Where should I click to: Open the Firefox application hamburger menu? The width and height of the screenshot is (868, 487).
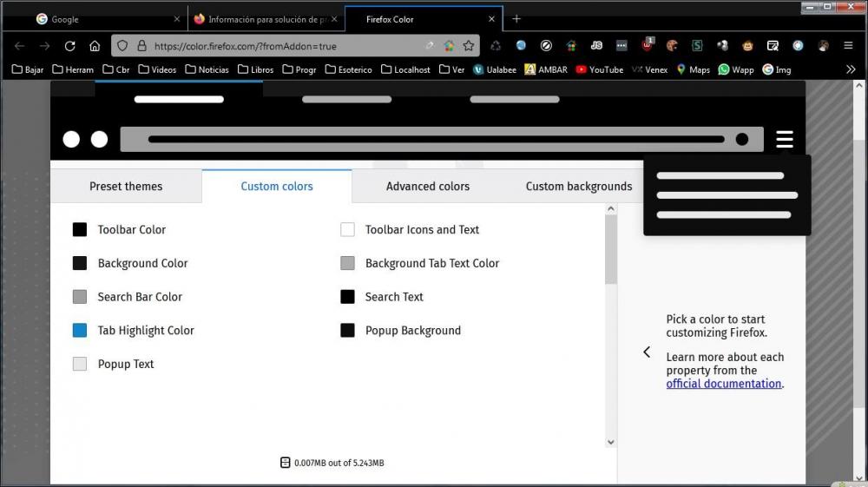(x=849, y=46)
